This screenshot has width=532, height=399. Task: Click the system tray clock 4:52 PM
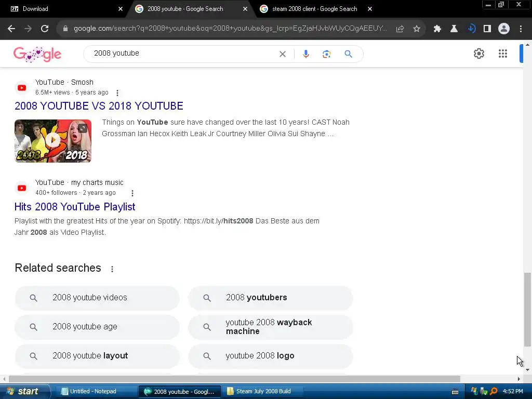513,392
